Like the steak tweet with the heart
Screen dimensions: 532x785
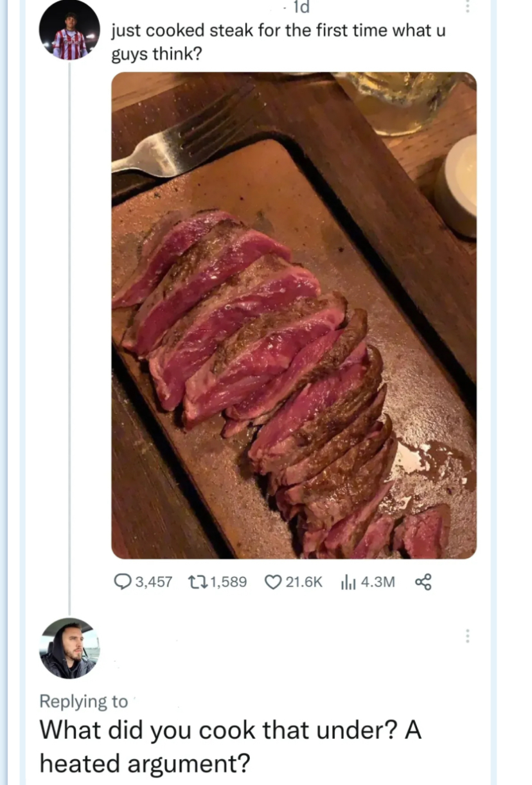(274, 582)
